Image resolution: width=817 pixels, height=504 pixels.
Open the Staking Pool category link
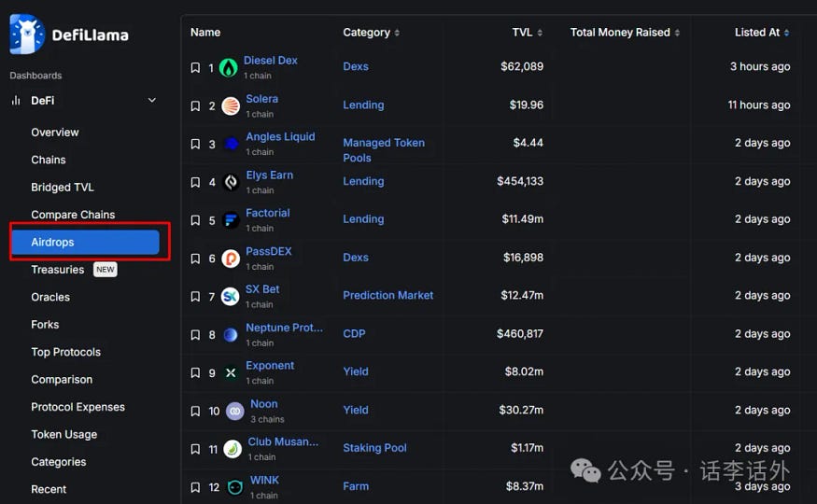pos(374,448)
